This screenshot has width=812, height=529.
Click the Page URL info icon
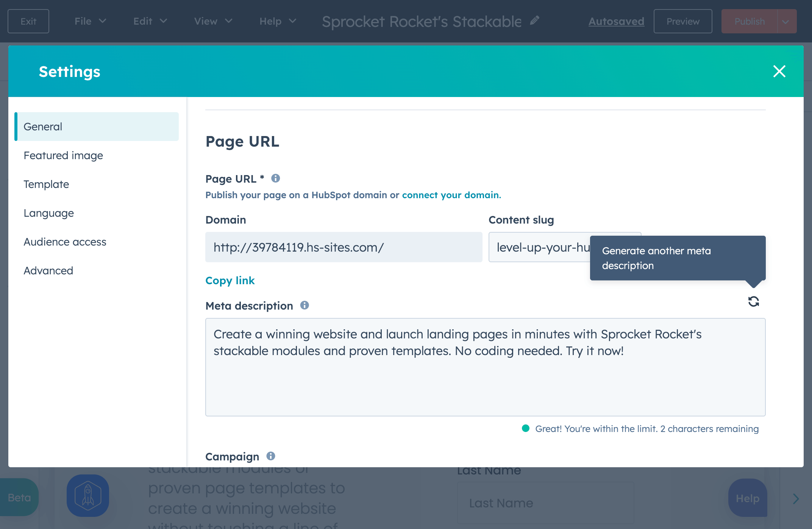click(275, 178)
